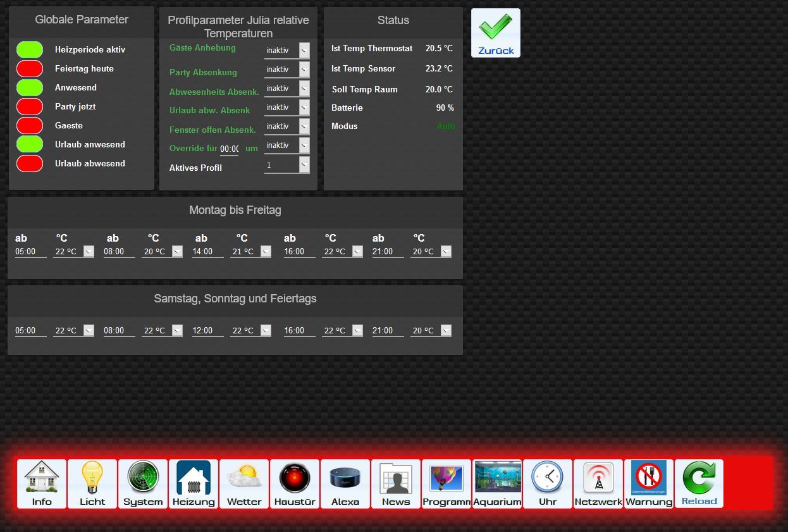Open the Haustür camera icon
The width and height of the screenshot is (788, 532).
click(295, 484)
